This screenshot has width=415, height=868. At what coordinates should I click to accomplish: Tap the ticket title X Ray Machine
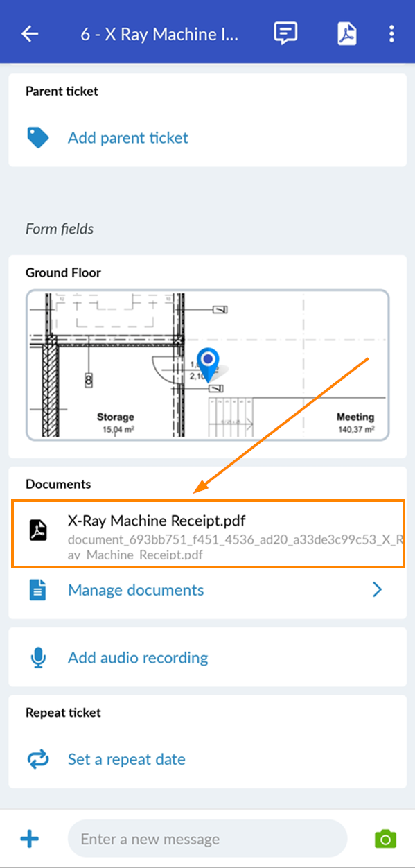click(x=159, y=34)
